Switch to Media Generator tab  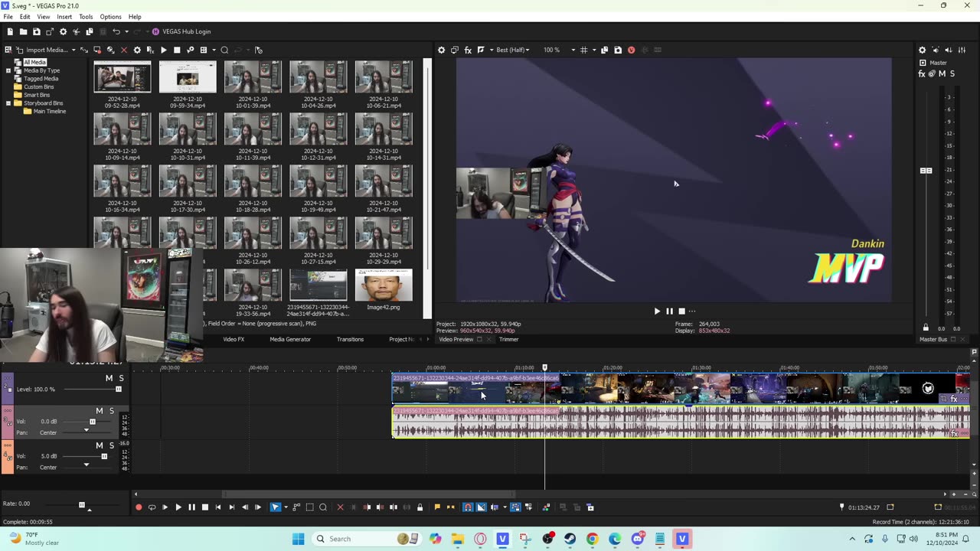coord(290,339)
